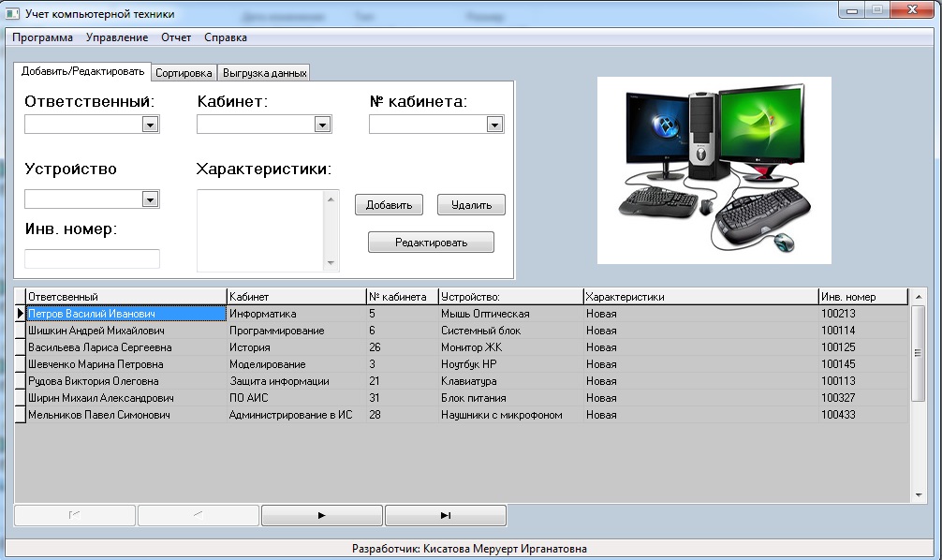
Task: Expand the Кабинет dropdown
Action: coord(323,125)
